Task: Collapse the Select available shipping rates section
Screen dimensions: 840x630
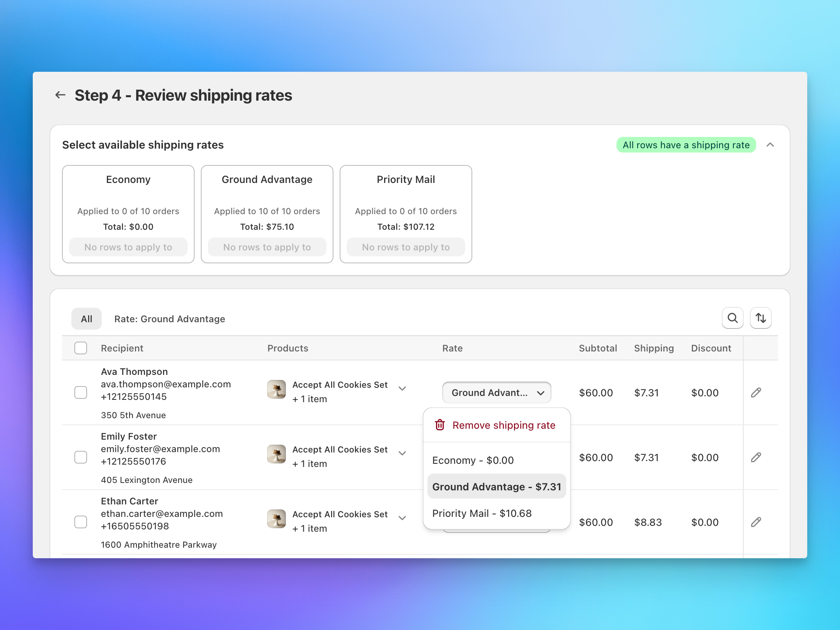Action: click(x=771, y=144)
